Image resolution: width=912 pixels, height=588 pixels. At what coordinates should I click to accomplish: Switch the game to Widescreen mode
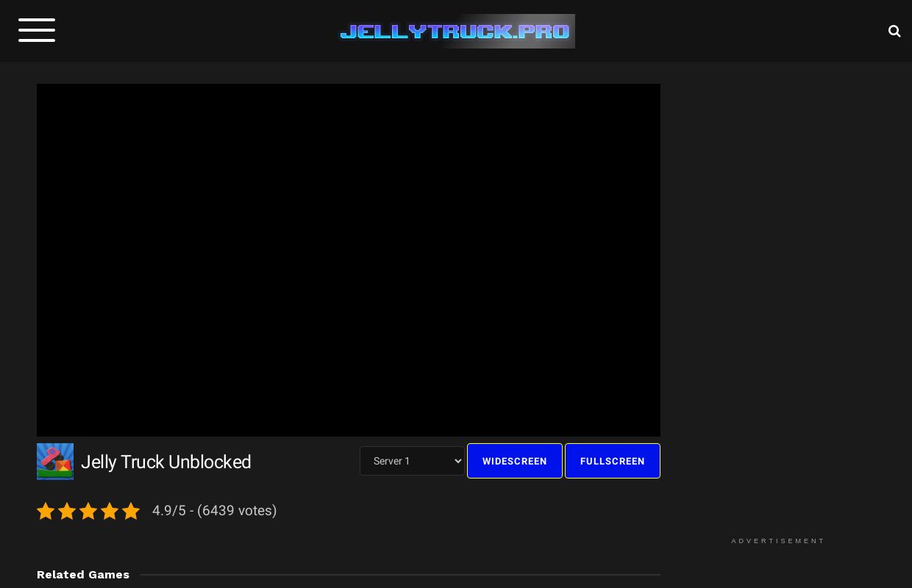pyautogui.click(x=515, y=461)
